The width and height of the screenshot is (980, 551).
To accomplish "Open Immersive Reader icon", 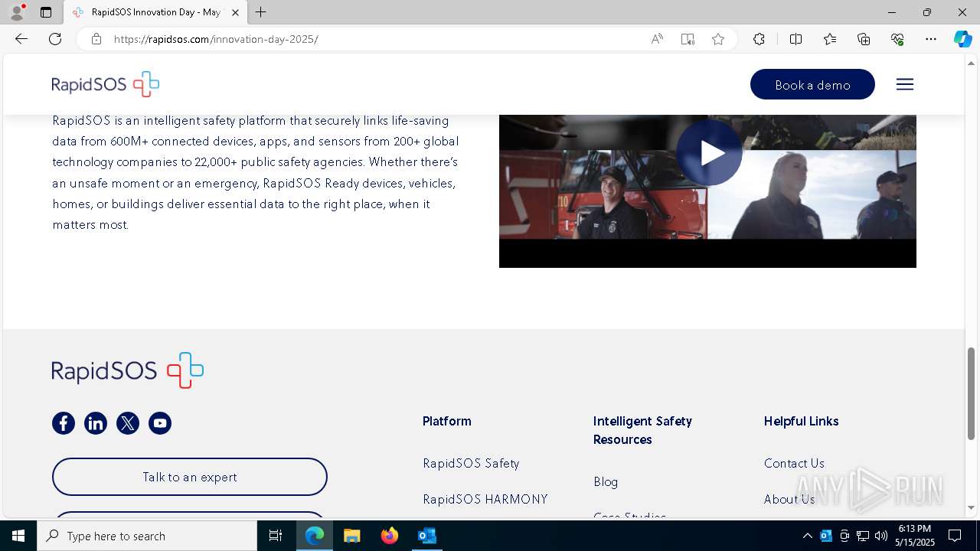I will tap(688, 39).
